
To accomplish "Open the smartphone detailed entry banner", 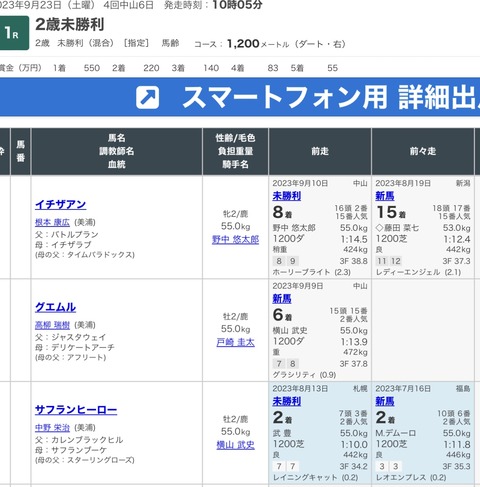I will pos(240,97).
